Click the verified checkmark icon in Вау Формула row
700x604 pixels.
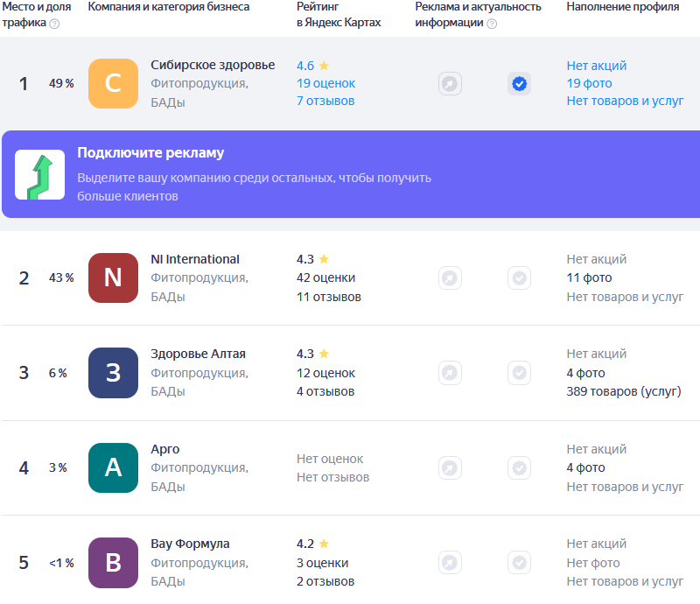tap(519, 563)
